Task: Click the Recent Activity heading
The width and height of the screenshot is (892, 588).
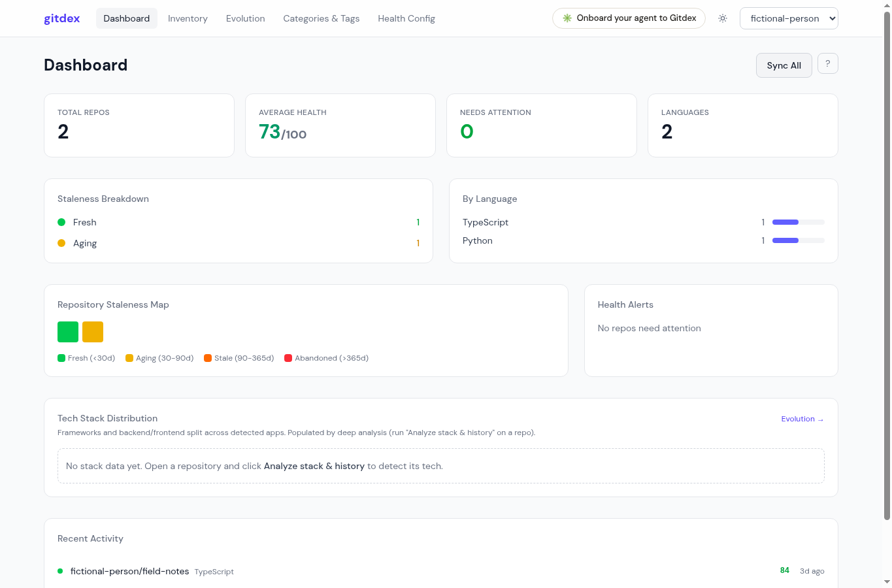Action: pos(90,538)
